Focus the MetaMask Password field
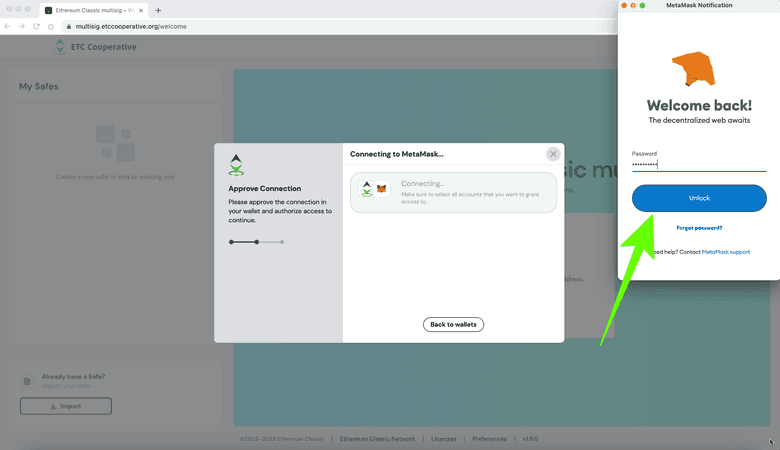780x450 pixels. tap(699, 164)
